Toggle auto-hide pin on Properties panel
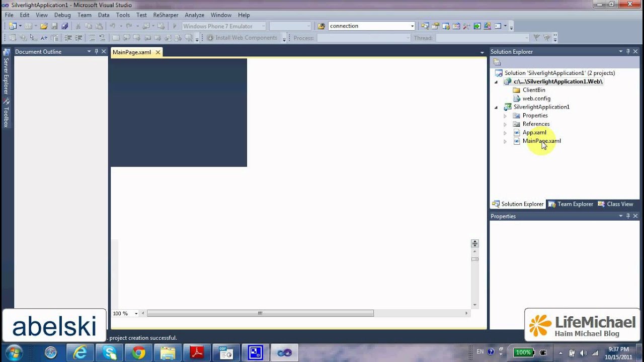 (628, 216)
